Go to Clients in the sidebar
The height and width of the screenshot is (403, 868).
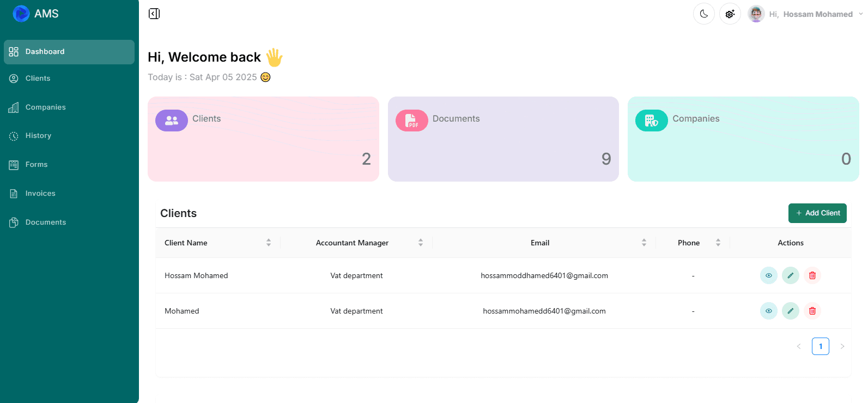[69, 79]
